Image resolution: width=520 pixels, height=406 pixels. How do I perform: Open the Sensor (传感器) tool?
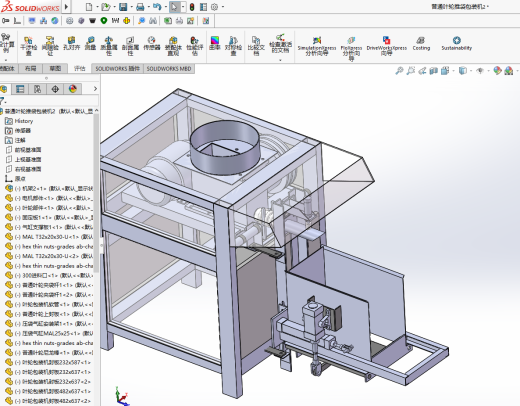click(152, 44)
